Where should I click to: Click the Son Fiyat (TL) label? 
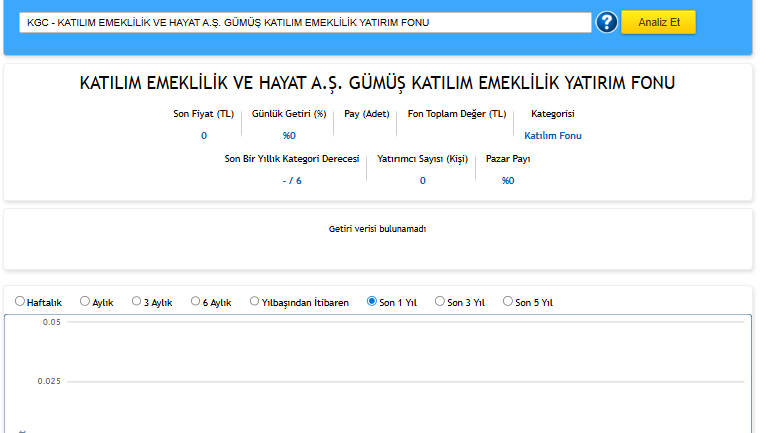(203, 114)
